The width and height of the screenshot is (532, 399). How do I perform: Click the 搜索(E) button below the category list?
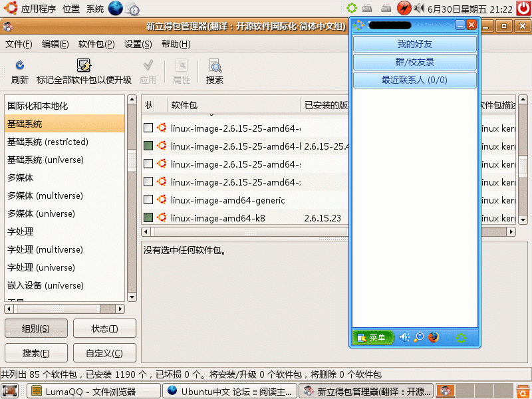[36, 353]
